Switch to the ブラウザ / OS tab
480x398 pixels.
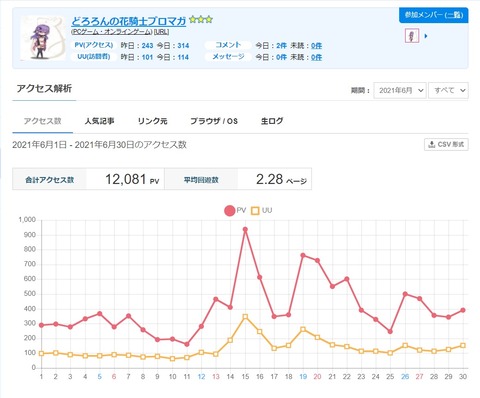click(214, 121)
